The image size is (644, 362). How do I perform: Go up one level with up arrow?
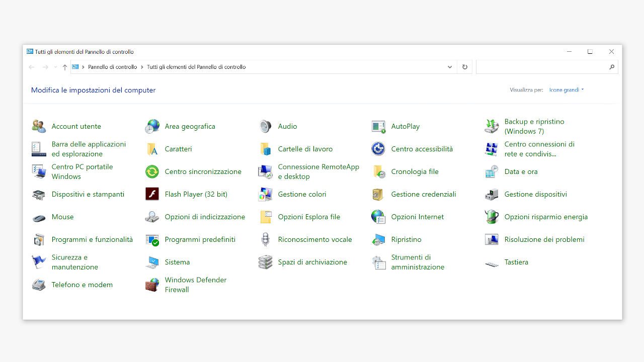pyautogui.click(x=64, y=67)
